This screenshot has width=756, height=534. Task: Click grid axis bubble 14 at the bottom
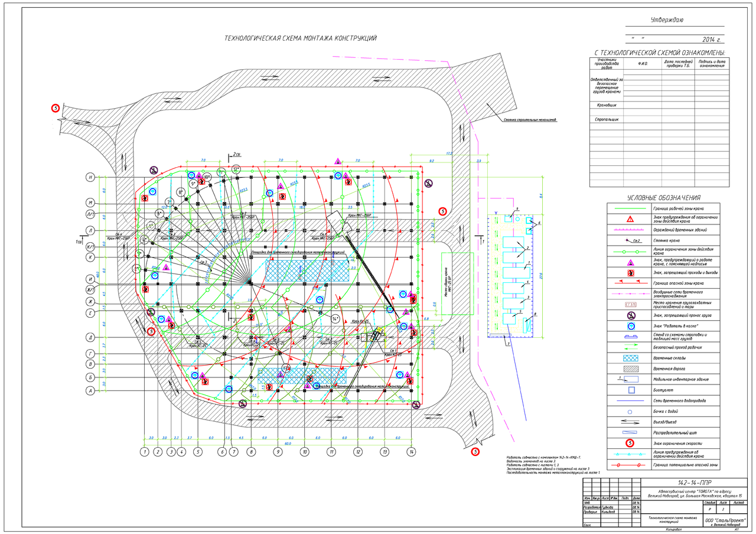coord(411,452)
